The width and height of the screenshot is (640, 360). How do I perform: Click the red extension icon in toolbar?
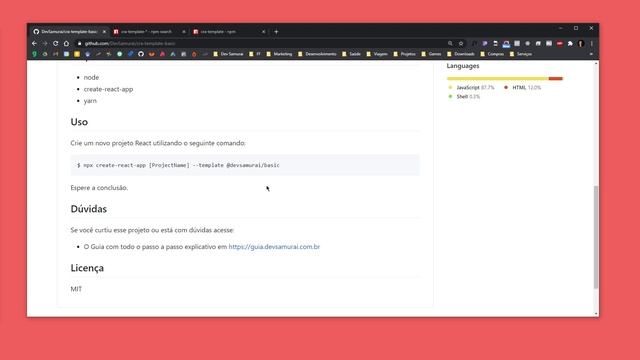(560, 43)
